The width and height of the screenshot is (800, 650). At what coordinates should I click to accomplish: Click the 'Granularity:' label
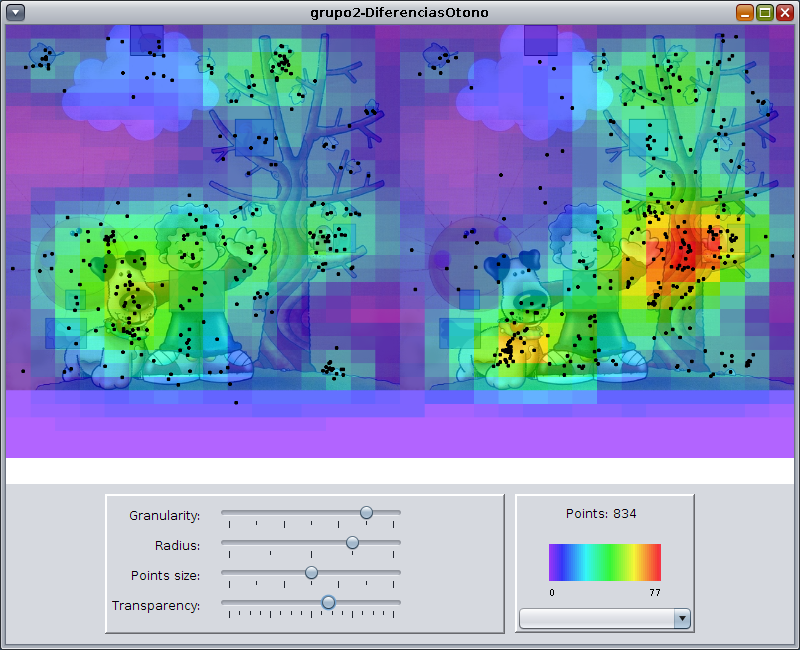coord(164,516)
